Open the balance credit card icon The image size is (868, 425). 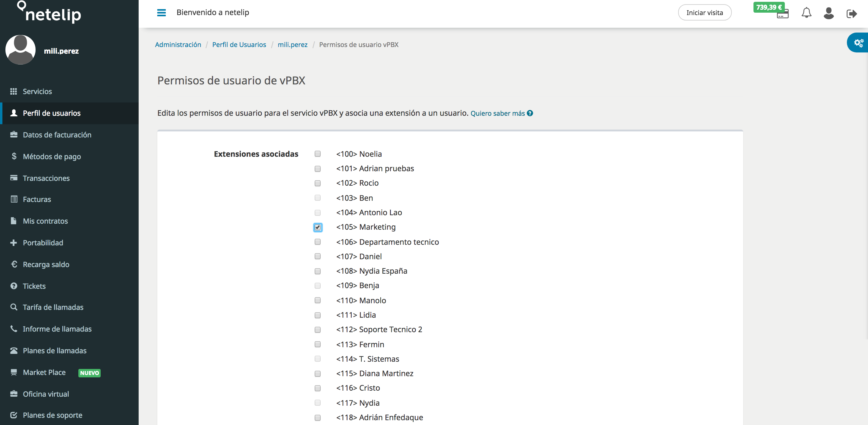point(782,14)
